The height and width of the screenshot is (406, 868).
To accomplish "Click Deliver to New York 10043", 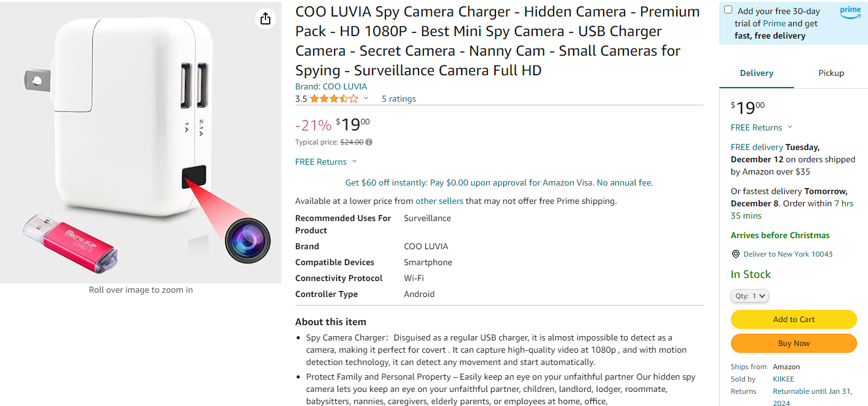I will (x=787, y=254).
